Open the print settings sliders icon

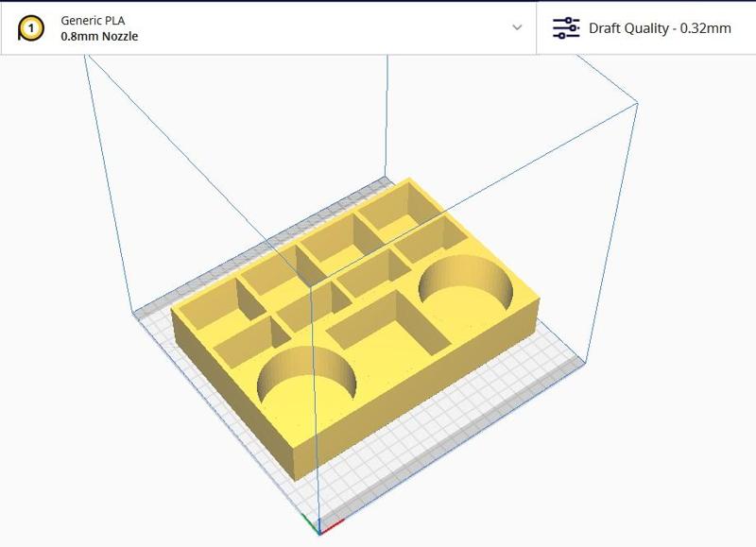(x=566, y=28)
